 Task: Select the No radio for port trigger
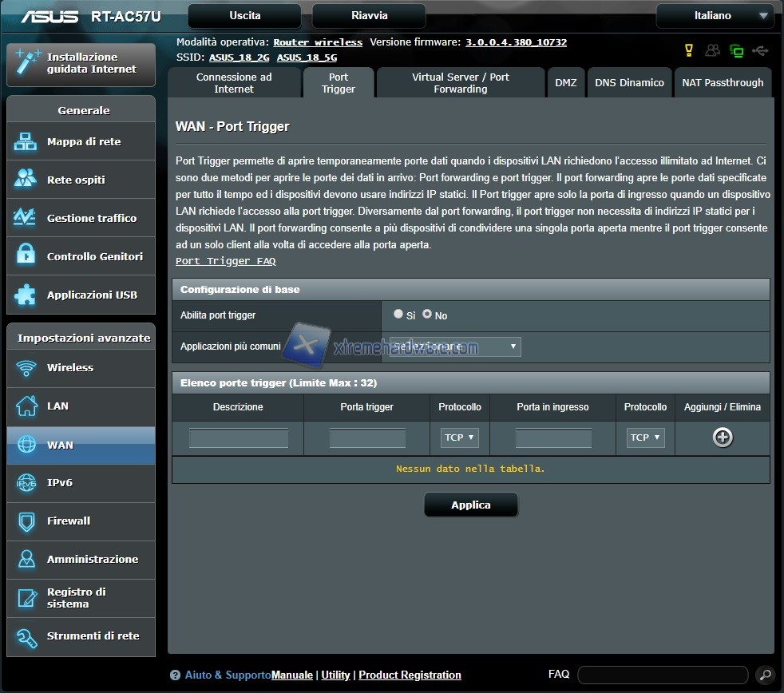pos(427,315)
